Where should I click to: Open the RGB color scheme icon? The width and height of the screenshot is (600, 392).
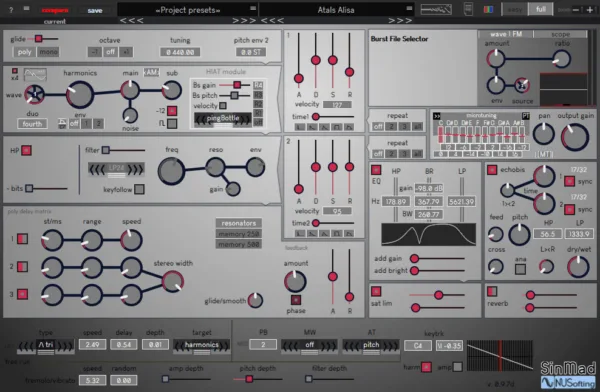[x=488, y=10]
